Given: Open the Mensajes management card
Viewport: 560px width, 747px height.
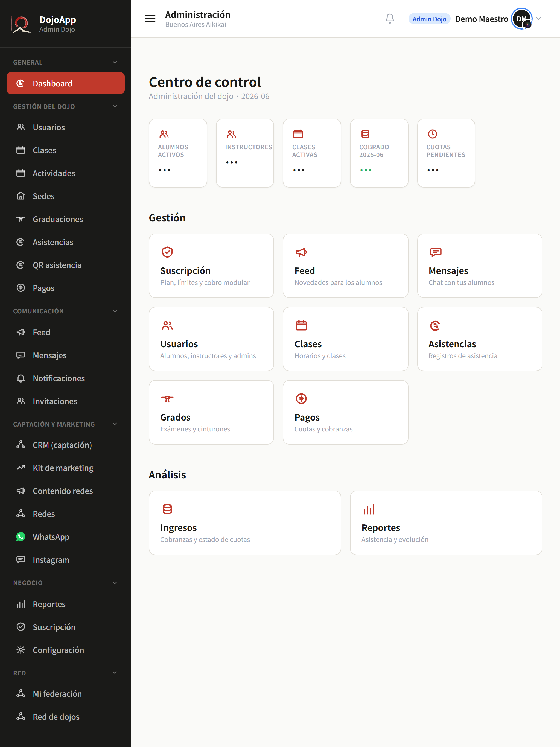Looking at the screenshot, I should click(x=480, y=266).
